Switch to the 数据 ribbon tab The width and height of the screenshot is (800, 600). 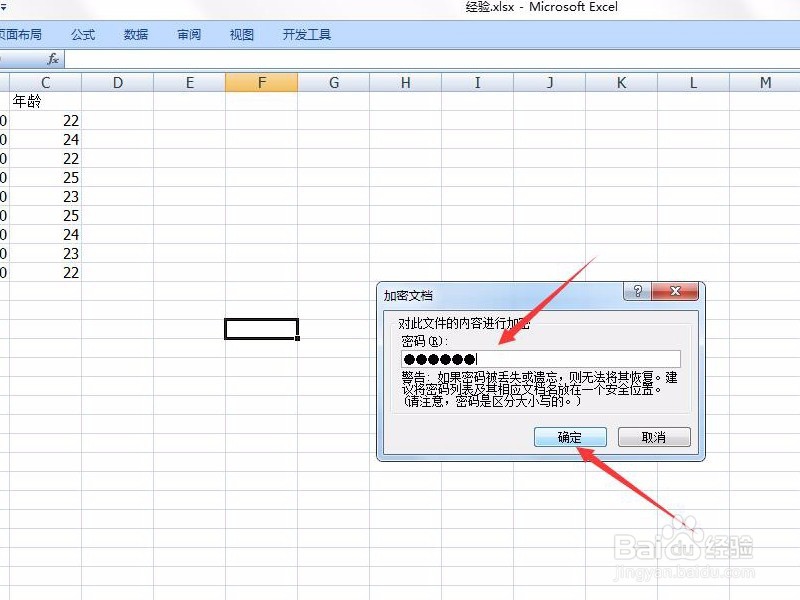(x=135, y=33)
